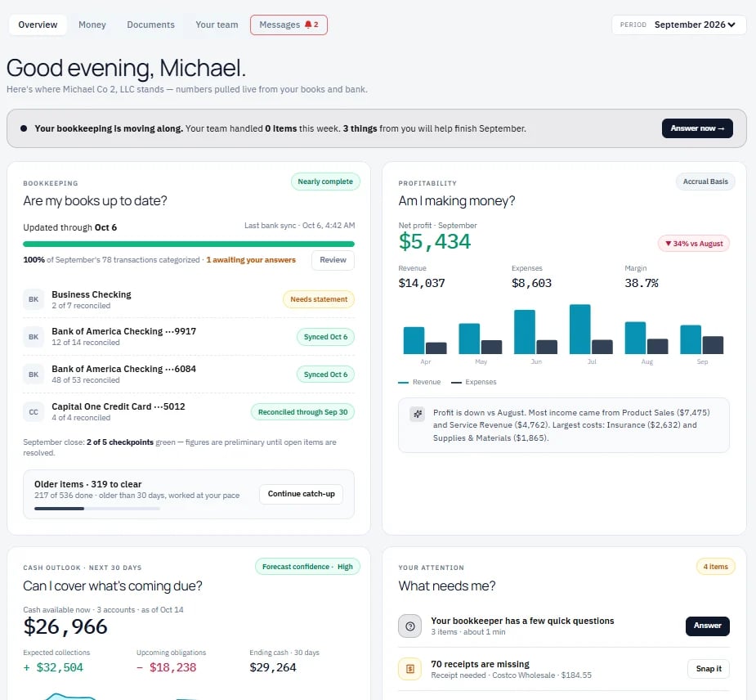Click Capital One Credit Card ···5012 row
The image size is (756, 700).
tap(189, 412)
